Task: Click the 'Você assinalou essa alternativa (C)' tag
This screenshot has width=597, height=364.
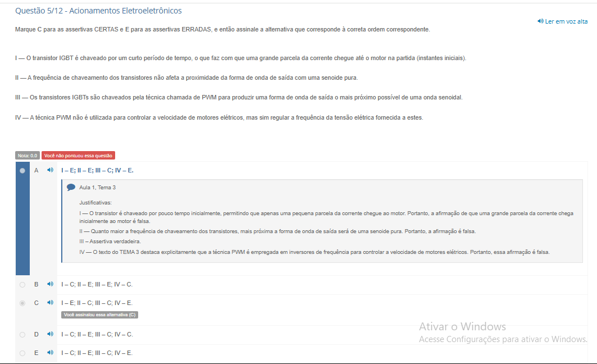Action: 100,315
